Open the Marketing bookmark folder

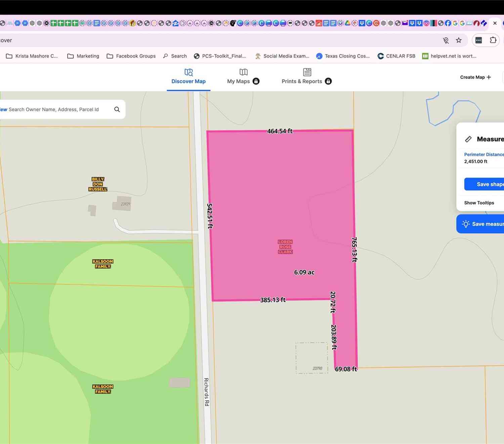point(83,56)
